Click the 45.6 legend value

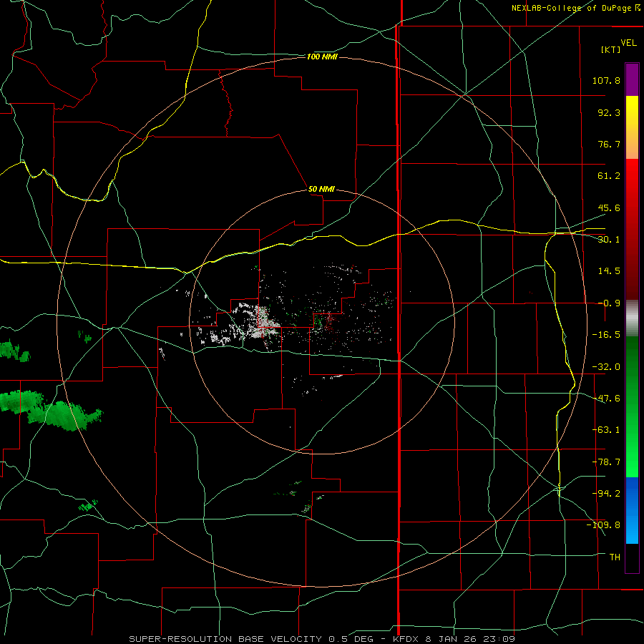tap(609, 208)
